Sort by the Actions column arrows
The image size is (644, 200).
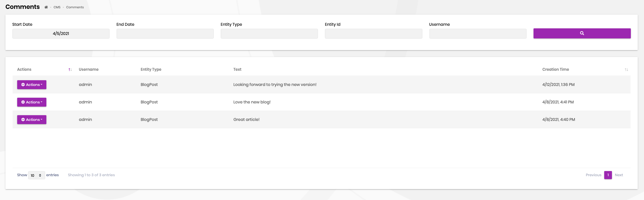[x=70, y=70]
